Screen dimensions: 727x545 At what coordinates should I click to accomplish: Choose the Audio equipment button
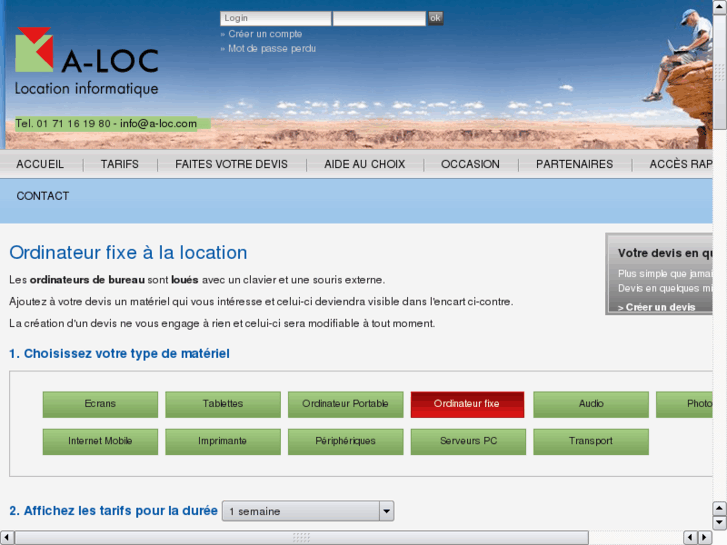591,404
